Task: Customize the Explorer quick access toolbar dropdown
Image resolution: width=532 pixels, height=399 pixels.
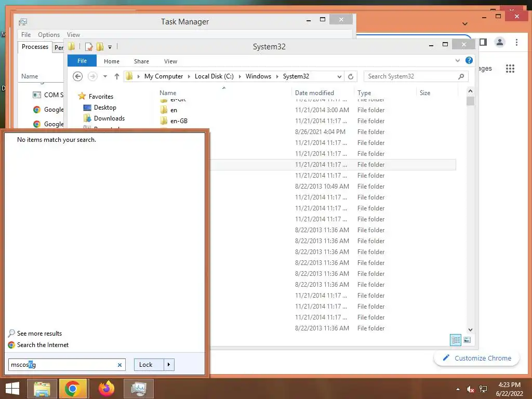Action: tap(110, 47)
